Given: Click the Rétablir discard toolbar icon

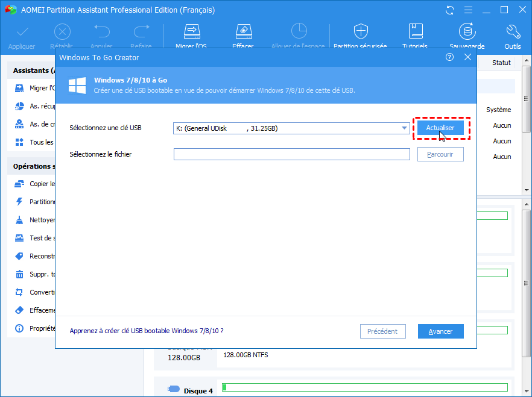Looking at the screenshot, I should tap(62, 32).
